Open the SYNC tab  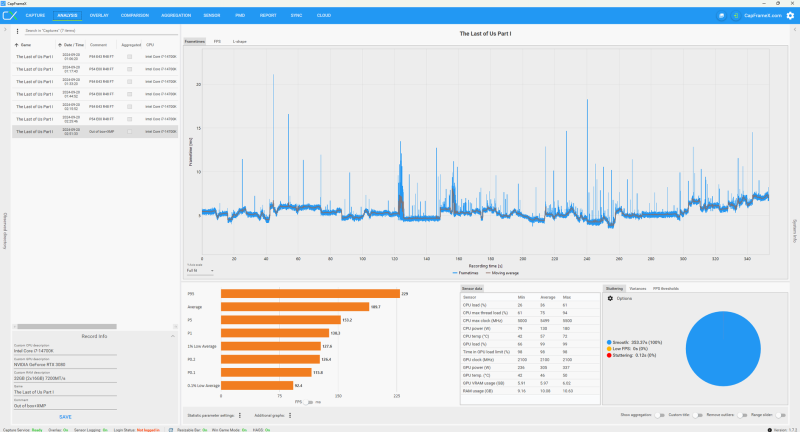coord(296,15)
